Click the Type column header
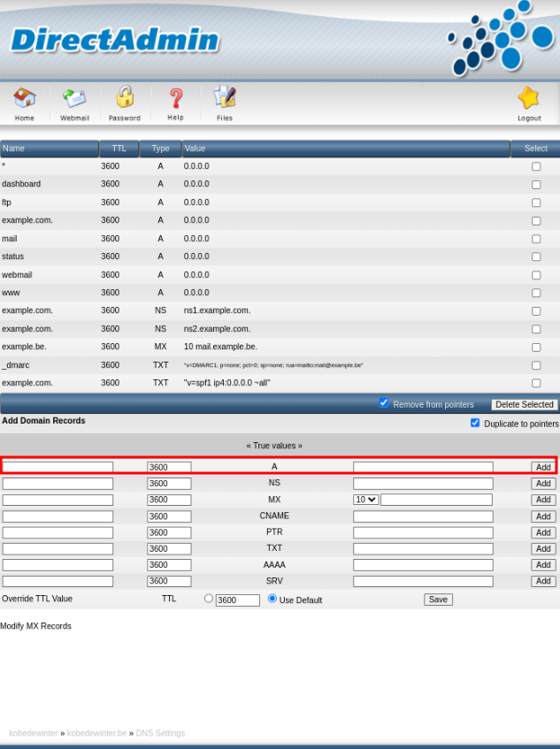Image resolution: width=560 pixels, height=749 pixels. click(160, 149)
